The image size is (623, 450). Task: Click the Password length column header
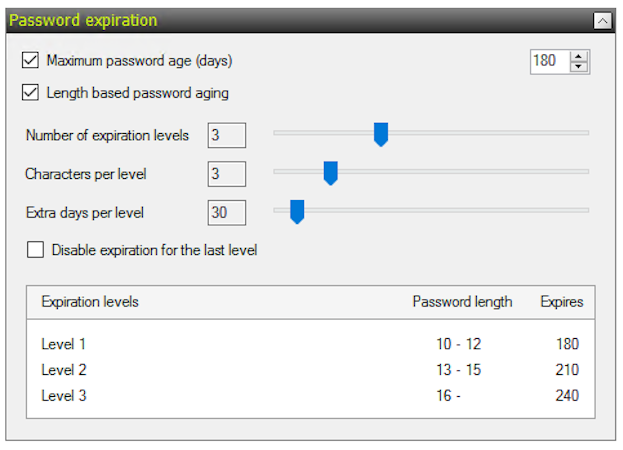tap(462, 301)
